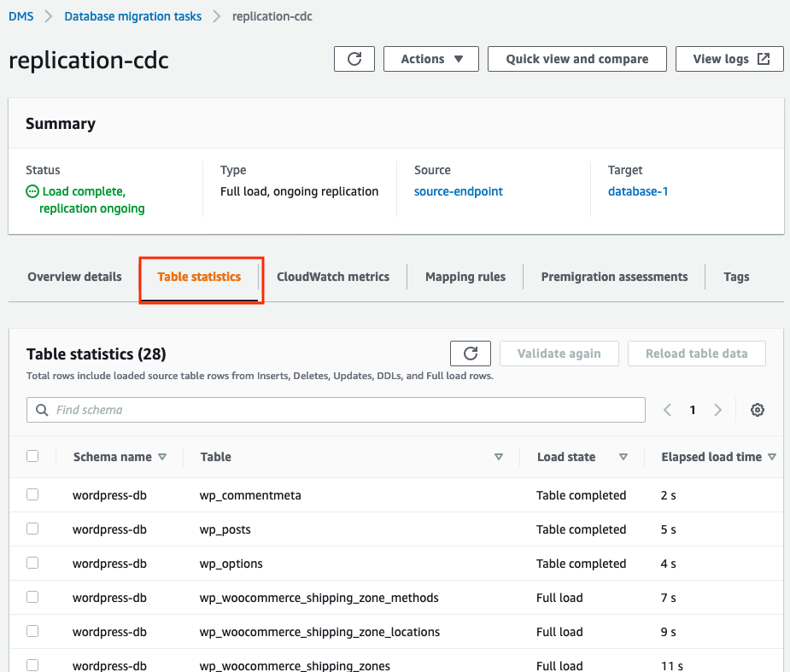The image size is (790, 672).
Task: Click Table completed state of wp_posts
Action: [581, 529]
